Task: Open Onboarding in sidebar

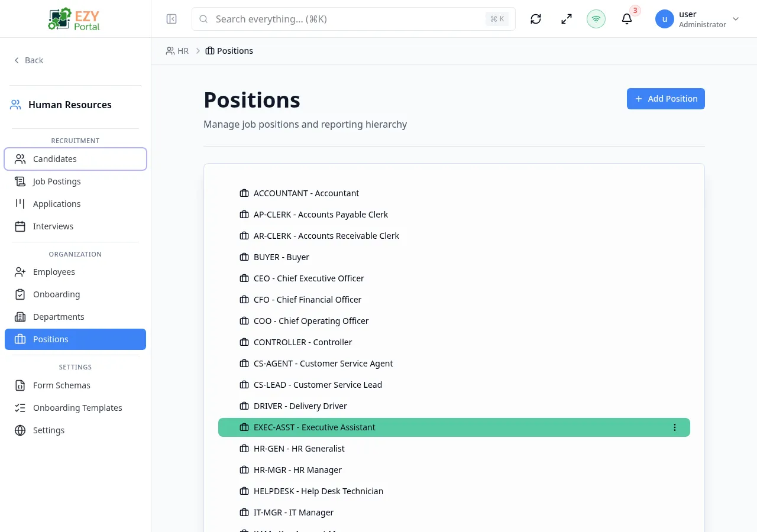Action: point(75,294)
